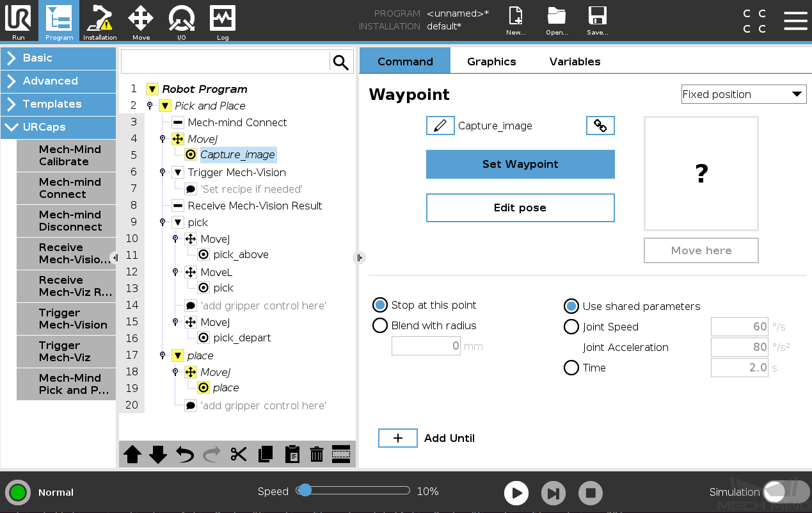Collapse the URCaps section

(58, 127)
